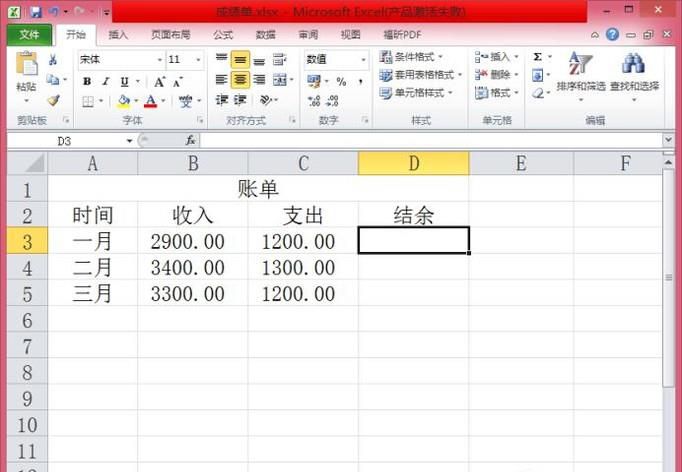Toggle Center horizontal alignment

240,80
